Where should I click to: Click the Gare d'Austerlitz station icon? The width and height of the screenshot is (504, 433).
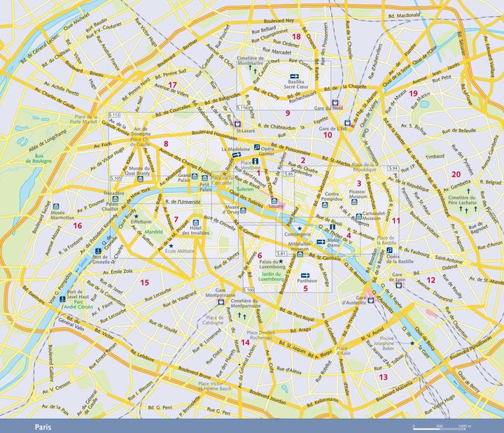pyautogui.click(x=371, y=300)
